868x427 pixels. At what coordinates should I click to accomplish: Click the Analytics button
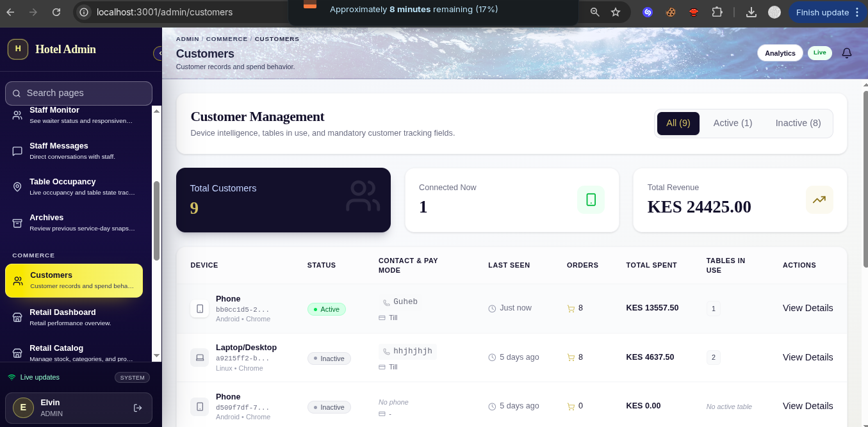tap(780, 53)
